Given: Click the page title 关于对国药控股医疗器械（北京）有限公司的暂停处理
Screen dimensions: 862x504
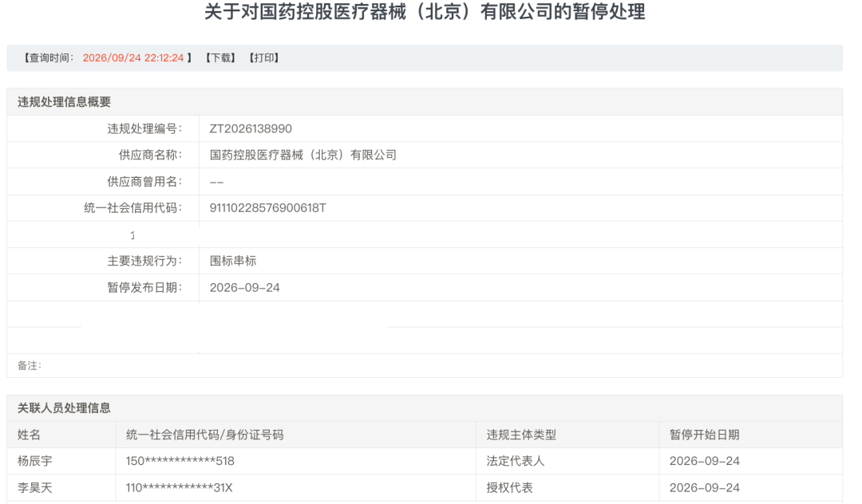Looking at the screenshot, I should [x=425, y=11].
